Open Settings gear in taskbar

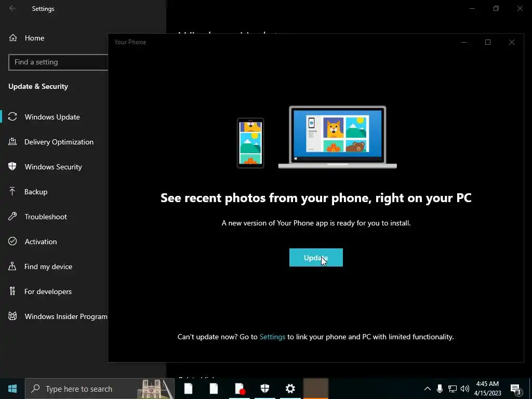point(290,389)
